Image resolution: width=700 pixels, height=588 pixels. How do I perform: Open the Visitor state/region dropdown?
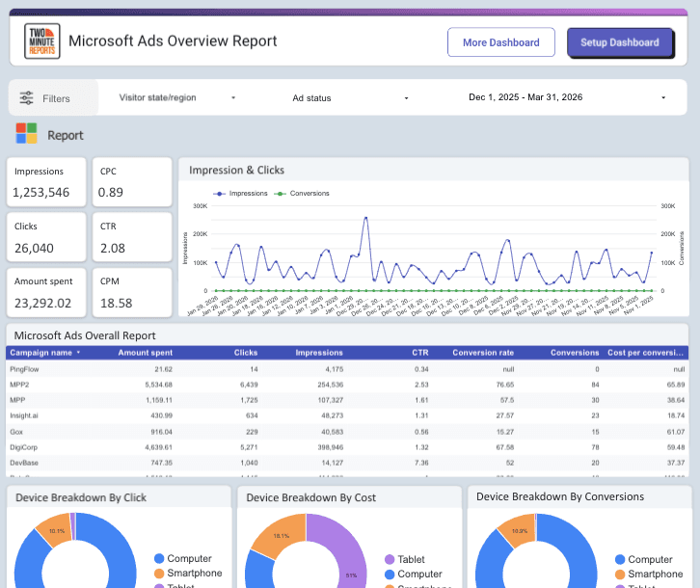[x=176, y=97]
